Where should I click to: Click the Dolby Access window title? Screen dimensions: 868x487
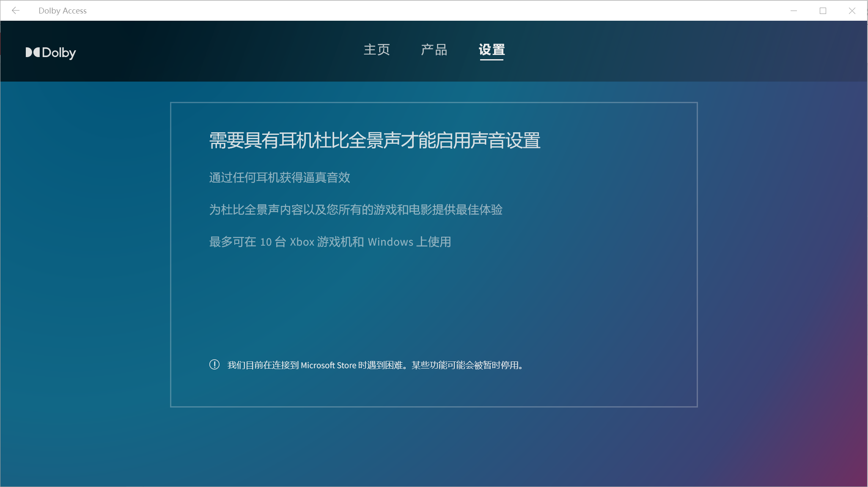(63, 11)
